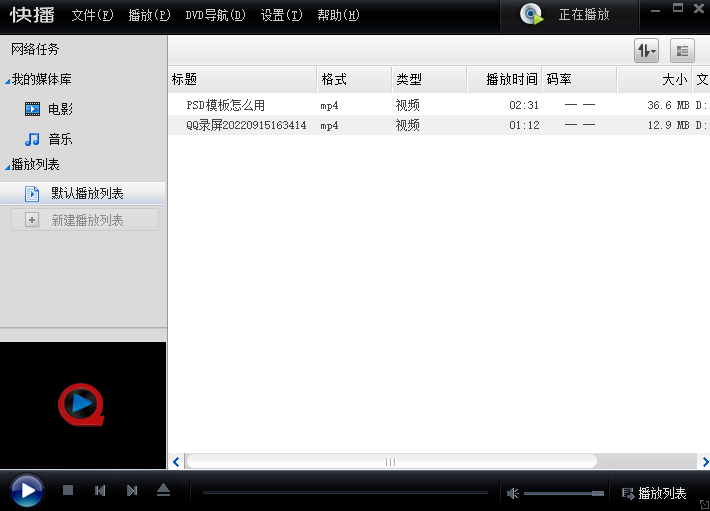
Task: Click the 快播 logo title
Action: tap(32, 15)
